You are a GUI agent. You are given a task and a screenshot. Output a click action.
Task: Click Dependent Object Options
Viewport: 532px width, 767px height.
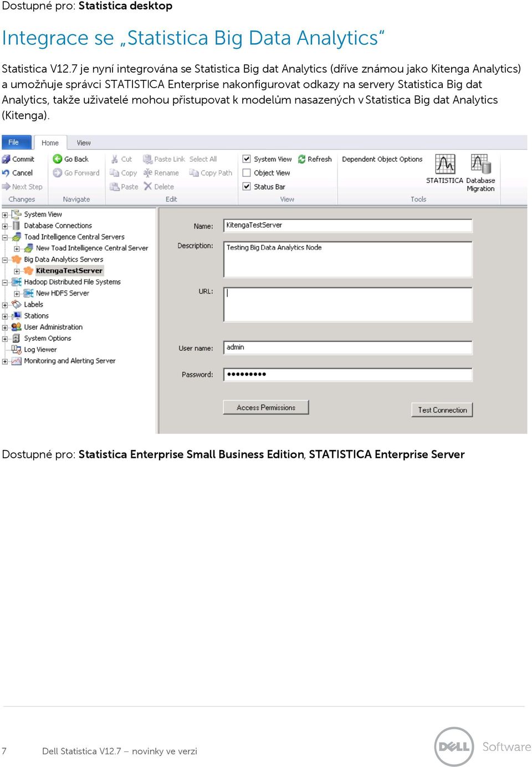click(382, 159)
